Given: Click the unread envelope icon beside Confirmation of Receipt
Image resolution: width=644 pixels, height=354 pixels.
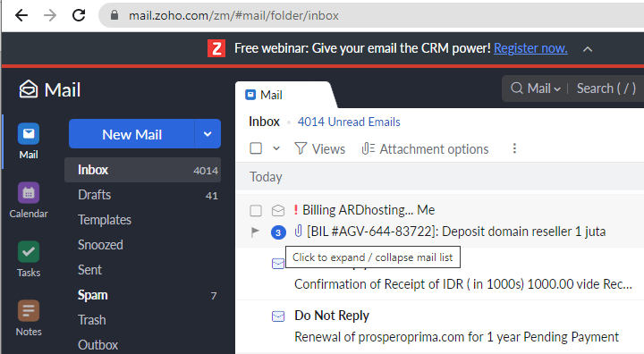Looking at the screenshot, I should [x=278, y=263].
